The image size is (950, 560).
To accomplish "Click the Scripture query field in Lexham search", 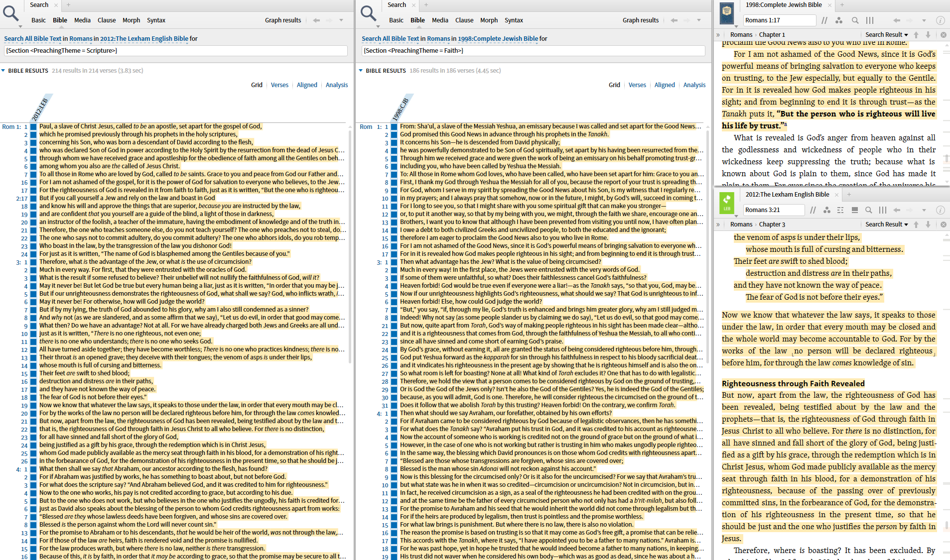I will click(176, 51).
